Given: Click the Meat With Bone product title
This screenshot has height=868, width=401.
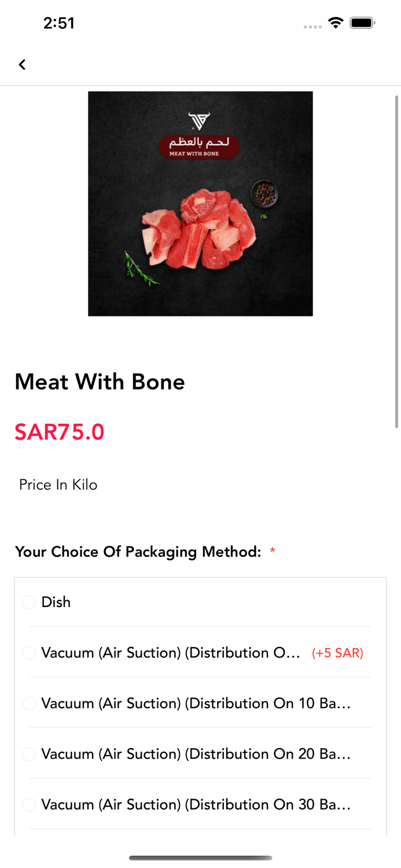Looking at the screenshot, I should pyautogui.click(x=100, y=382).
